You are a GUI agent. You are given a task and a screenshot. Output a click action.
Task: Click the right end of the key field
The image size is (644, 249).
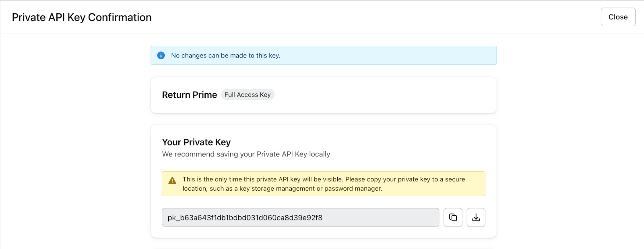pos(431,217)
